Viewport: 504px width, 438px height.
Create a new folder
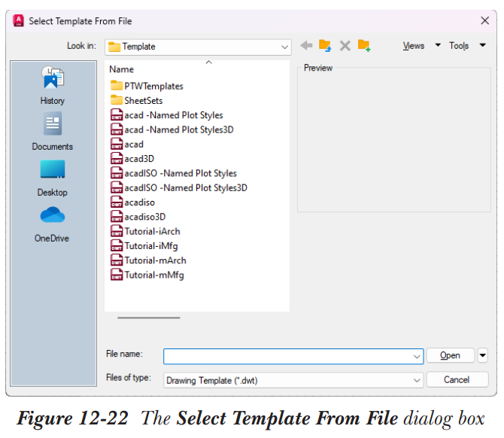click(364, 46)
